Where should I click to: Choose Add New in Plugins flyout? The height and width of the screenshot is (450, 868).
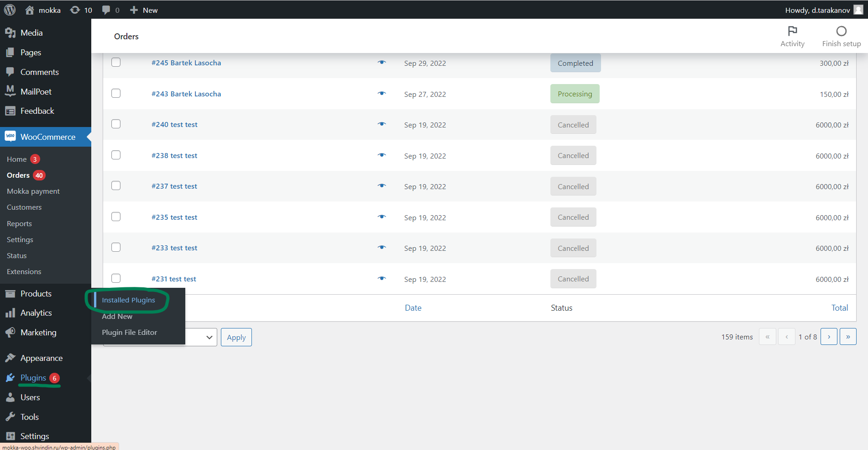[117, 316]
